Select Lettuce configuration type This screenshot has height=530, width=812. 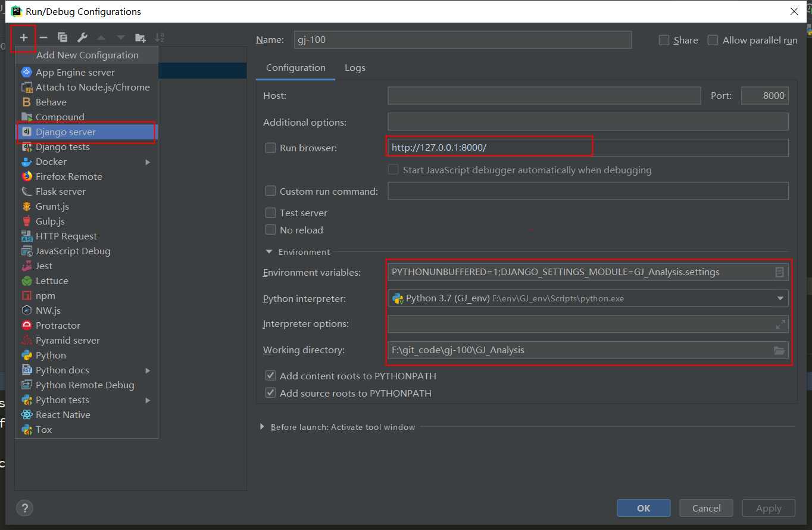click(86, 280)
